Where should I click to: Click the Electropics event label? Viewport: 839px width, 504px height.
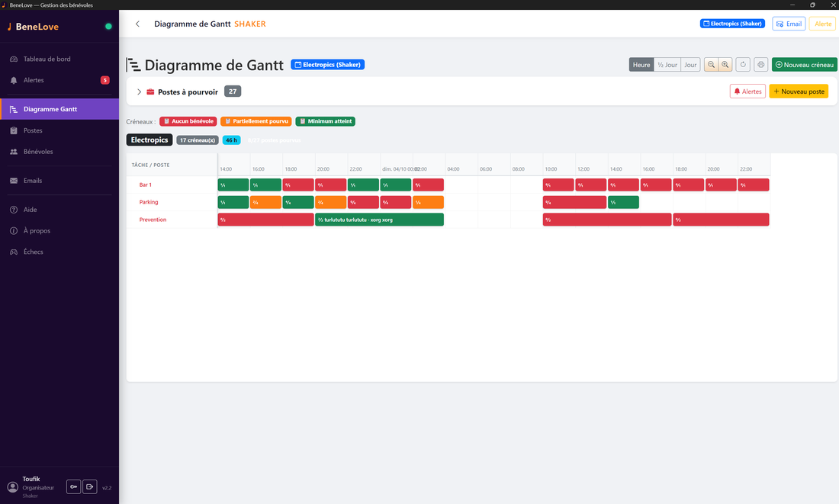tap(149, 140)
